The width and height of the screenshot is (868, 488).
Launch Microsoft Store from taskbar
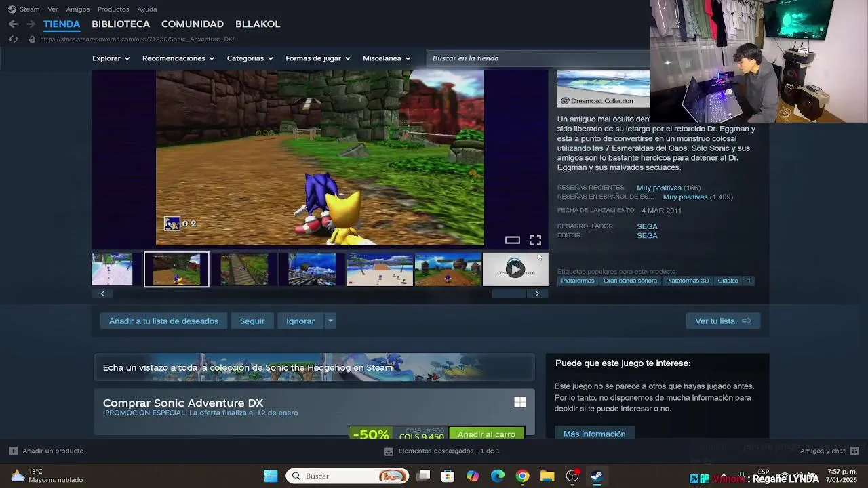point(448,476)
